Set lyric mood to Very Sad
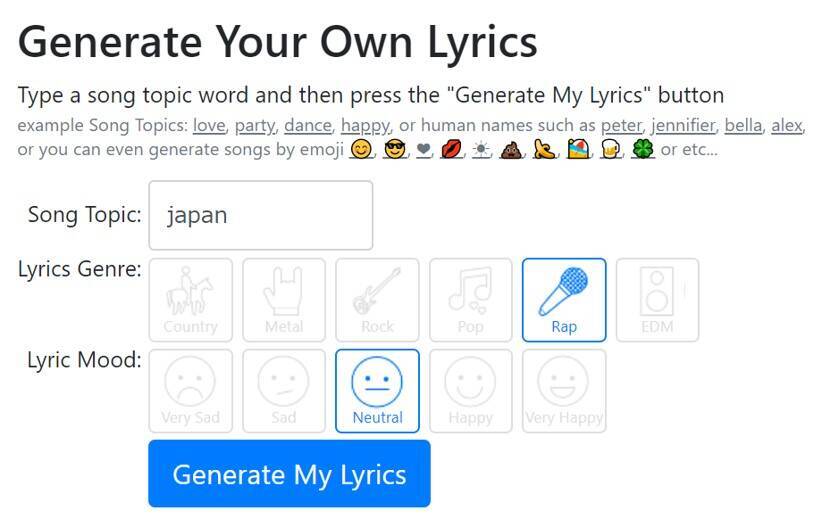The height and width of the screenshot is (519, 822). [x=190, y=390]
